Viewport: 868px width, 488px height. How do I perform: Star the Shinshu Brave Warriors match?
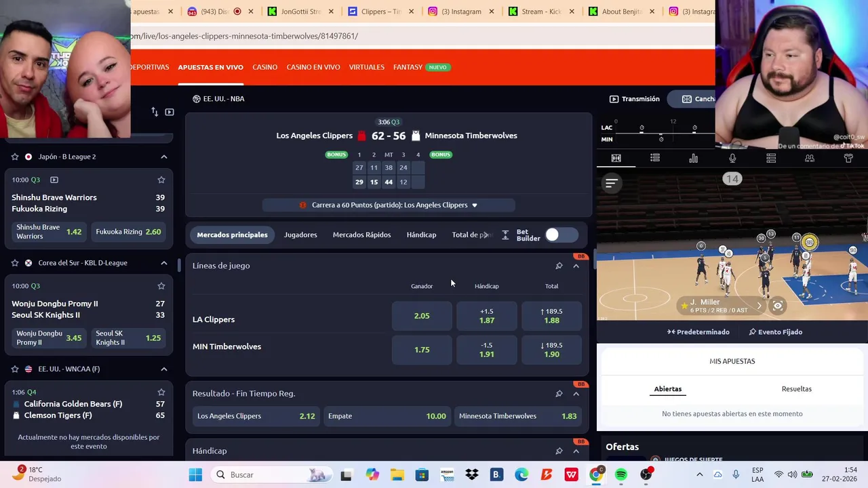point(161,180)
